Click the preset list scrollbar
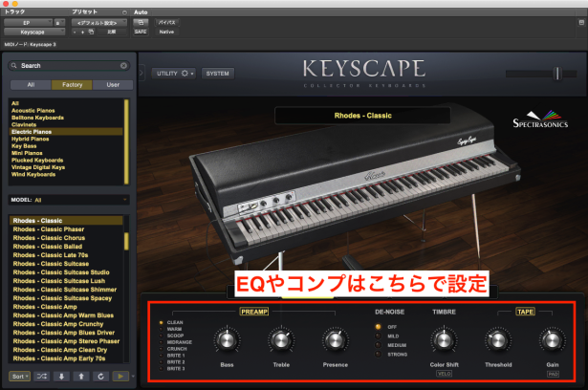Screen dimensions: 588x390 tap(126, 242)
